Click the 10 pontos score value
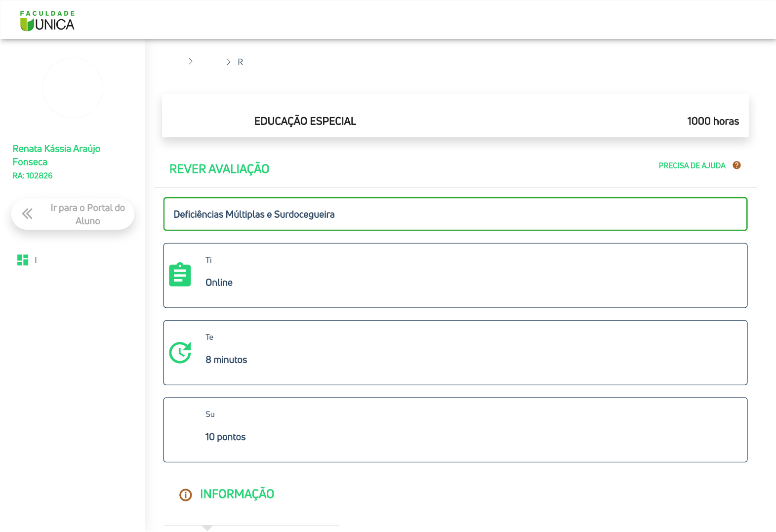The width and height of the screenshot is (776, 532). (x=225, y=437)
